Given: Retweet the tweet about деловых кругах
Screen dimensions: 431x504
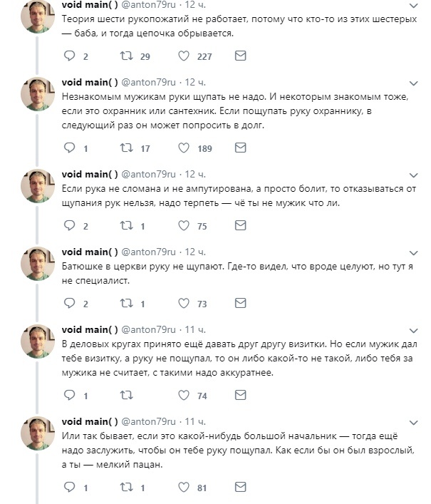Looking at the screenshot, I should tap(126, 395).
